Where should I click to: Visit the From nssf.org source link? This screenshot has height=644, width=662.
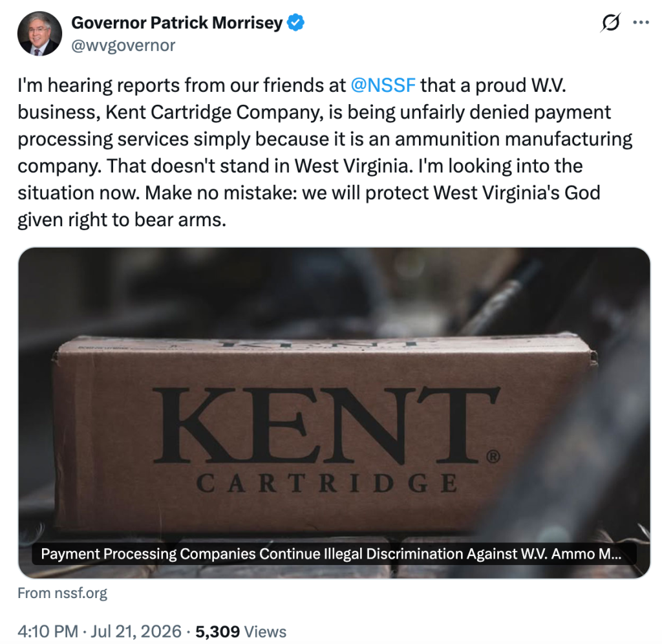[x=63, y=593]
